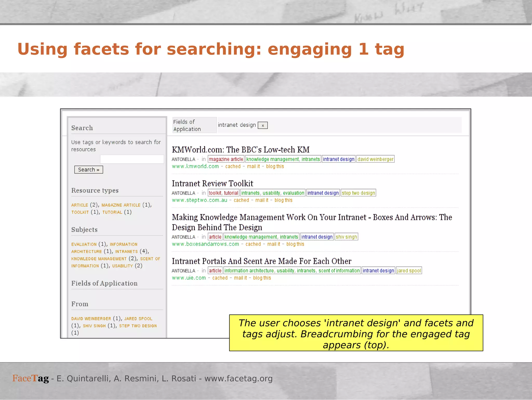Open www.boxesandarrows.com link
The image size is (532, 400).
[205, 244]
